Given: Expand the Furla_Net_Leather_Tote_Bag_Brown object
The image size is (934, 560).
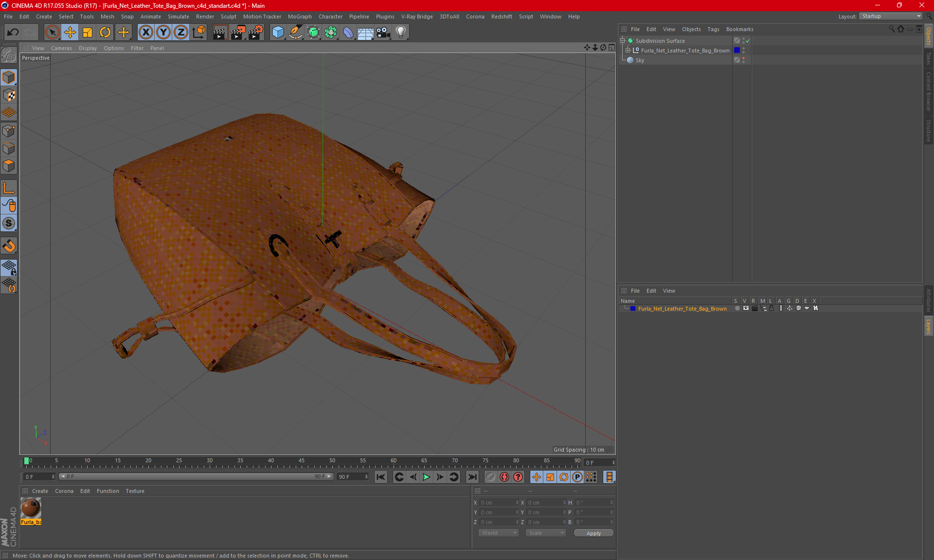Looking at the screenshot, I should point(628,51).
